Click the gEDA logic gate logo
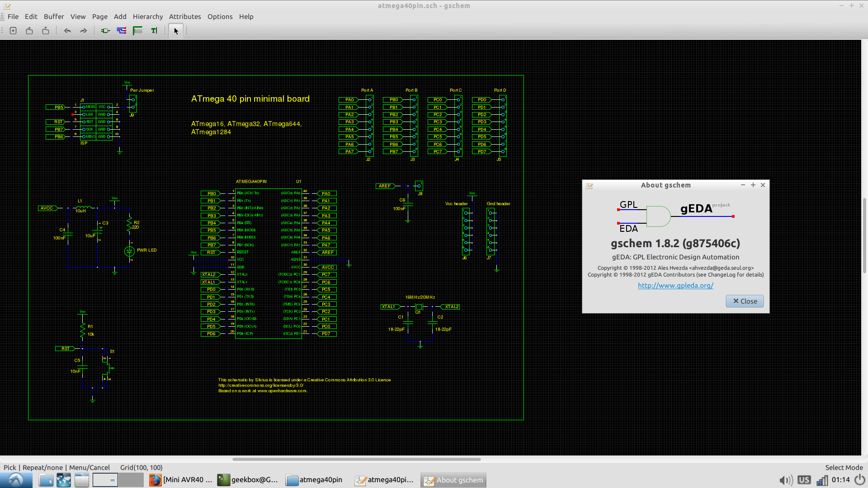The height and width of the screenshot is (488, 868). point(675,216)
